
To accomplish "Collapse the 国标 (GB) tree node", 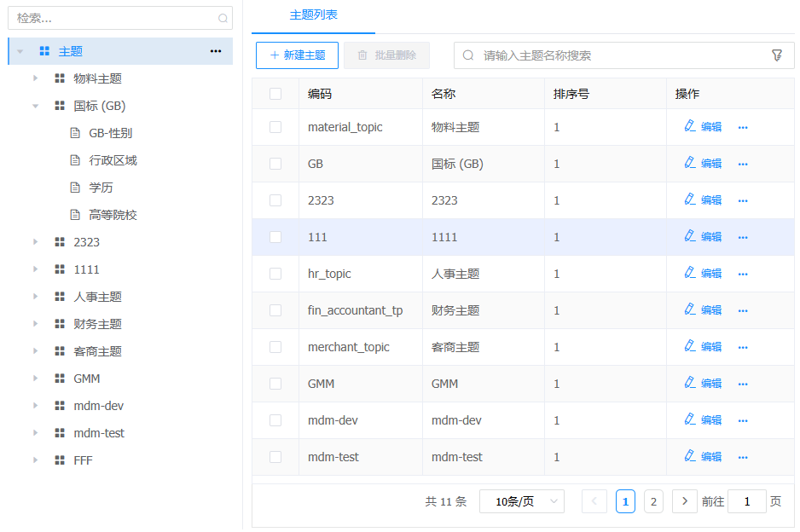I will [36, 106].
